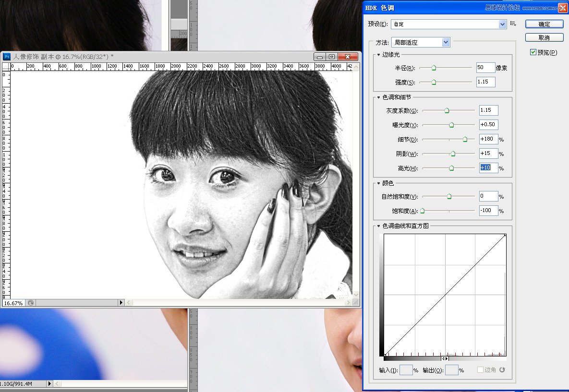Collapse the 色调和细节 tone and detail section
The width and height of the screenshot is (569, 392).
377,97
